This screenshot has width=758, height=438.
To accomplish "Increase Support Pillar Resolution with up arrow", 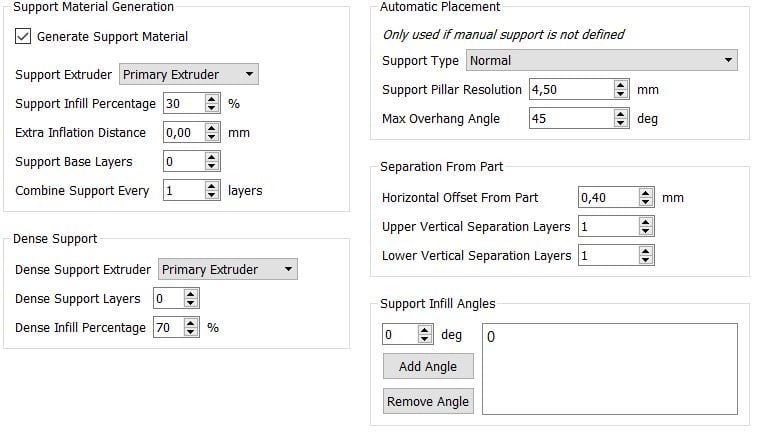I will (x=620, y=85).
